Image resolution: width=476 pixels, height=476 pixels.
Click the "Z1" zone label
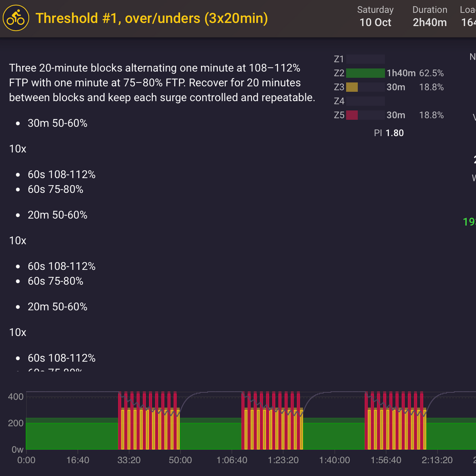(339, 59)
